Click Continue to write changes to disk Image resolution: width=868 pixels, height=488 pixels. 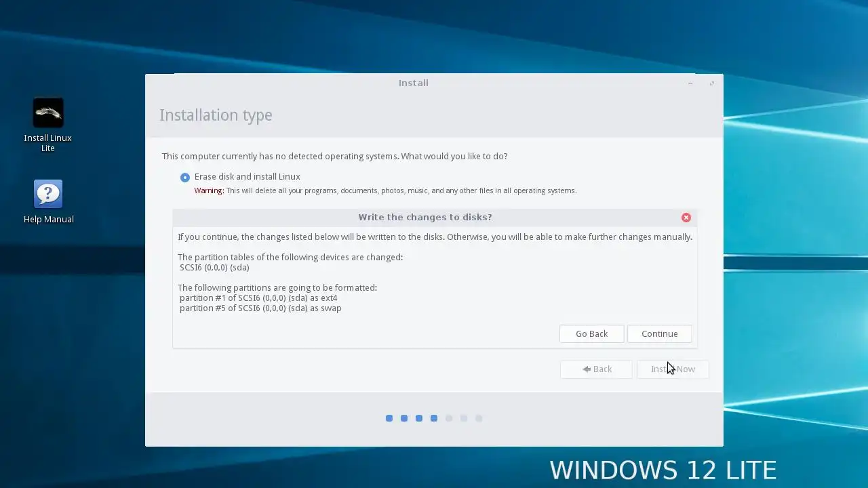[x=659, y=333]
